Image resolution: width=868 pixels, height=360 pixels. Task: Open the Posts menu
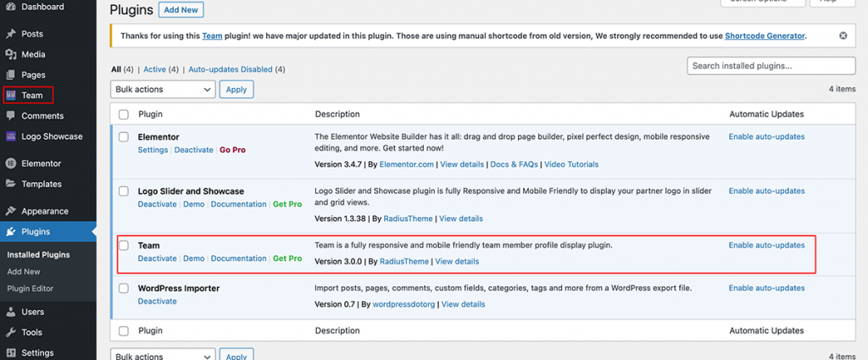pos(32,34)
